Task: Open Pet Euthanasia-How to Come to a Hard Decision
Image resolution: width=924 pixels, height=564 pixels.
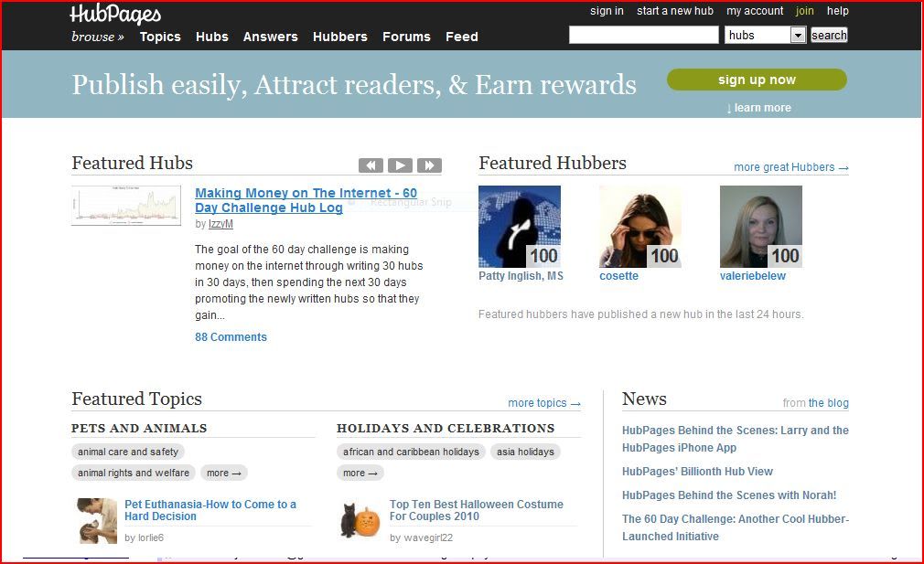Action: 210,510
